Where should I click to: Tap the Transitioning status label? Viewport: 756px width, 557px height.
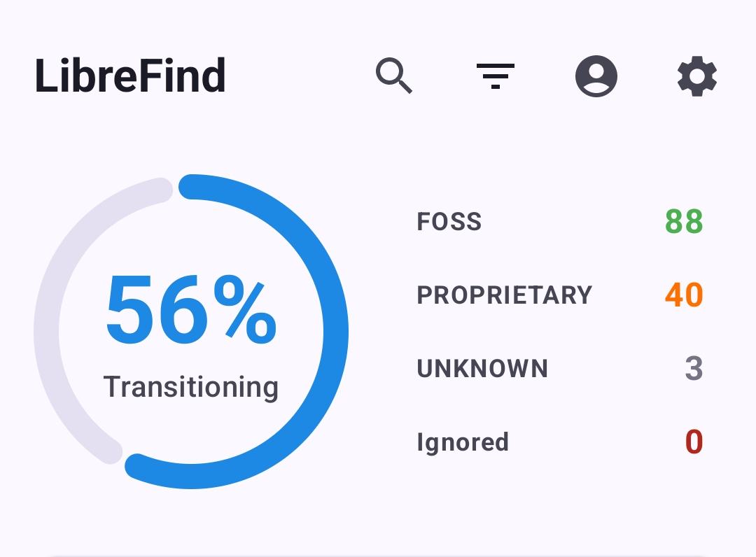coord(191,387)
